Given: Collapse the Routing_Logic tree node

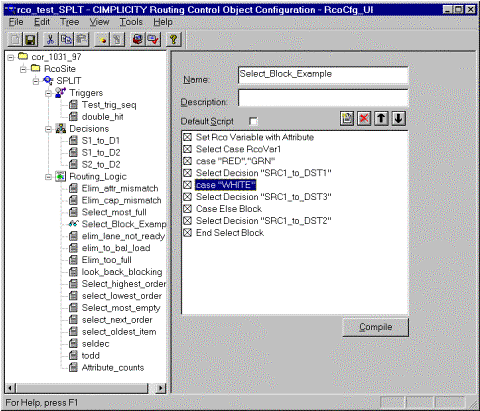Looking at the screenshot, I should (49, 177).
